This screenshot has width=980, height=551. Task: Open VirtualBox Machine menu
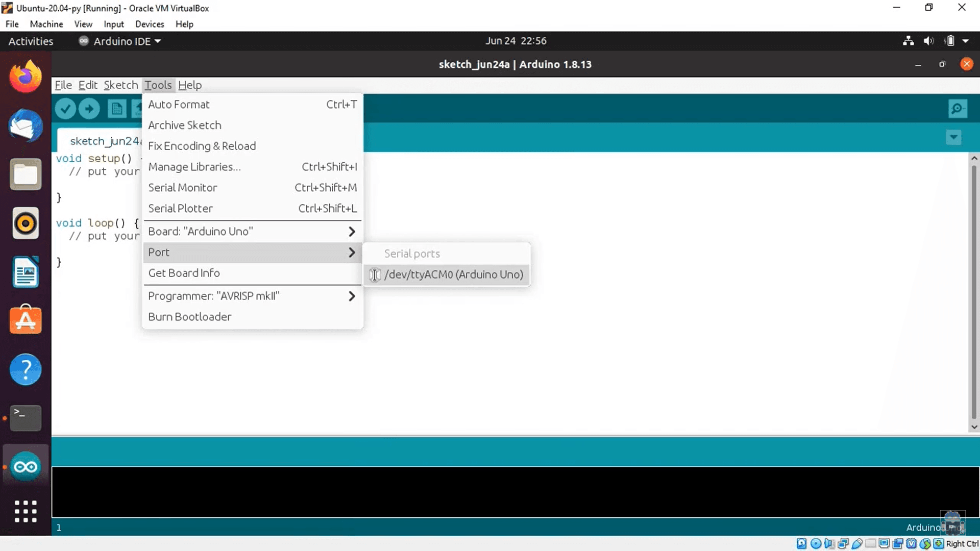46,24
